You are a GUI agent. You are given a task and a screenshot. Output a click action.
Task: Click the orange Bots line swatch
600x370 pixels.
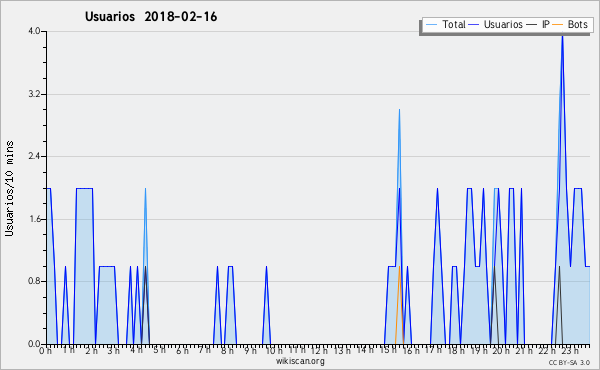(x=558, y=25)
